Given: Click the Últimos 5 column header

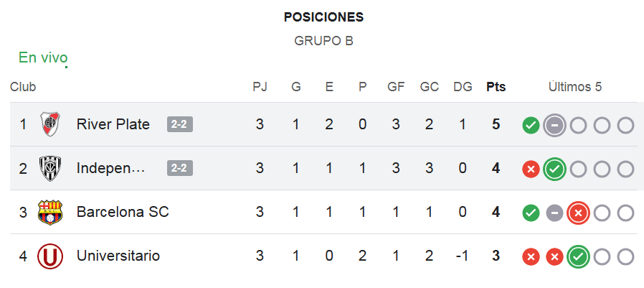Looking at the screenshot, I should [575, 87].
